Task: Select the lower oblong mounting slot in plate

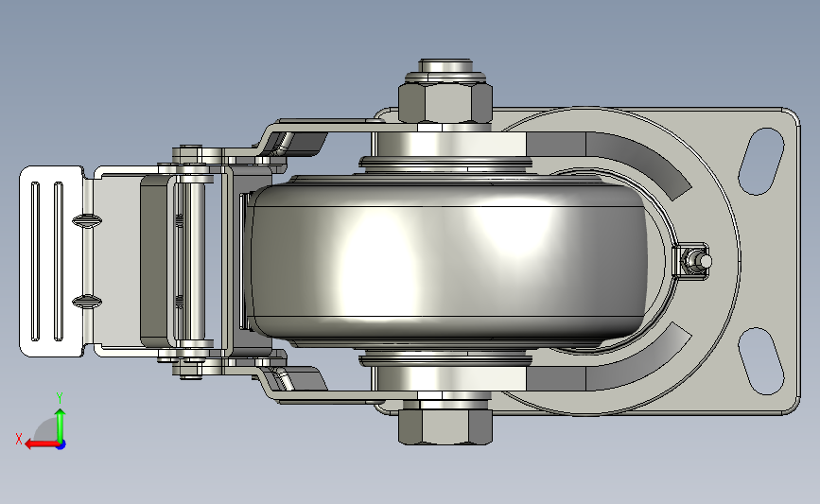Action: pos(761,361)
